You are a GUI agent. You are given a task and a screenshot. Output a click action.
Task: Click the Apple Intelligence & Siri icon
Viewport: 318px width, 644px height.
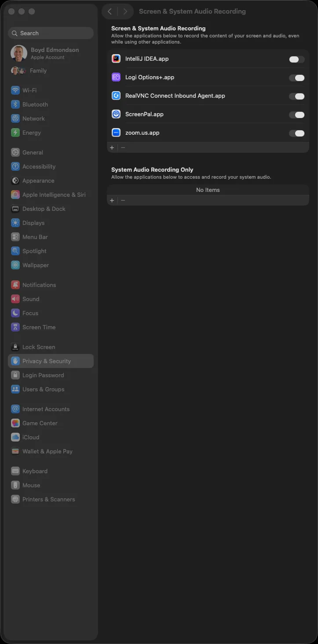(x=15, y=195)
